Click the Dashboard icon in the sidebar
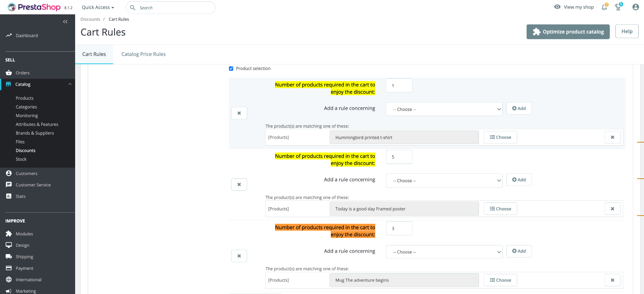The image size is (644, 294). [x=9, y=36]
